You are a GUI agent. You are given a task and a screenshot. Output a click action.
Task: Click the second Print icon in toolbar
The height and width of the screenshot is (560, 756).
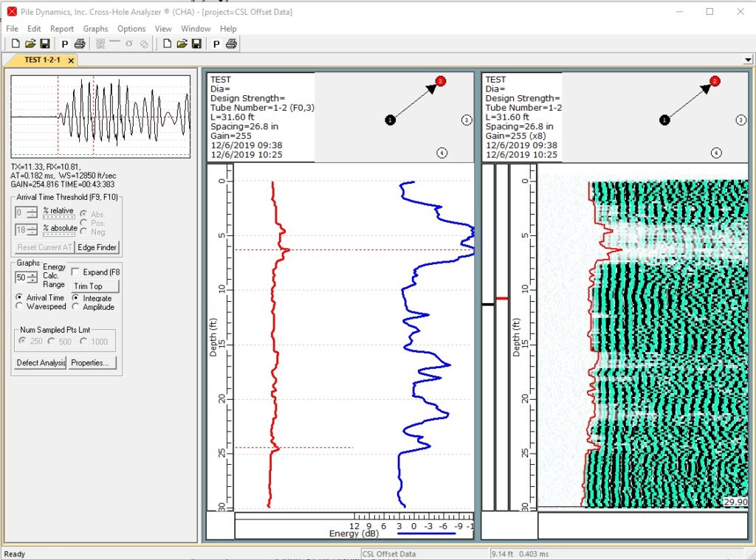tap(231, 44)
